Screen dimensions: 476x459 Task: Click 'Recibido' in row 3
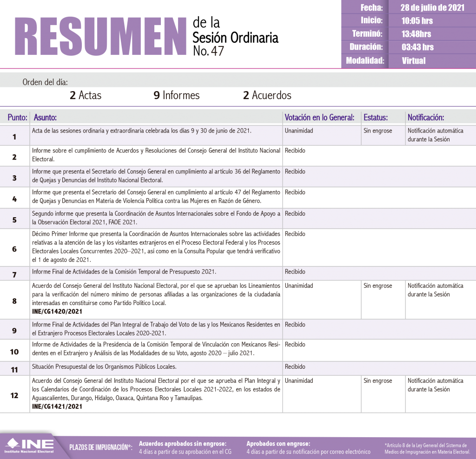tap(295, 171)
